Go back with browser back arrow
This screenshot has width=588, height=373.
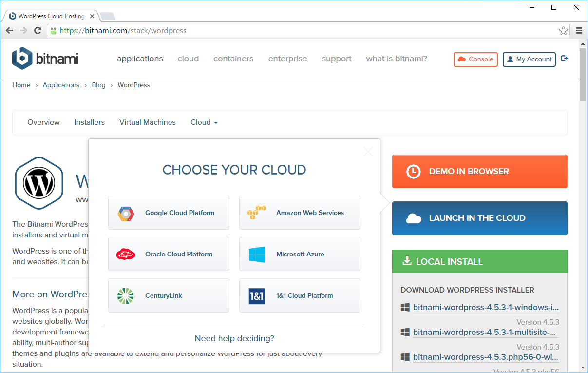tap(10, 31)
